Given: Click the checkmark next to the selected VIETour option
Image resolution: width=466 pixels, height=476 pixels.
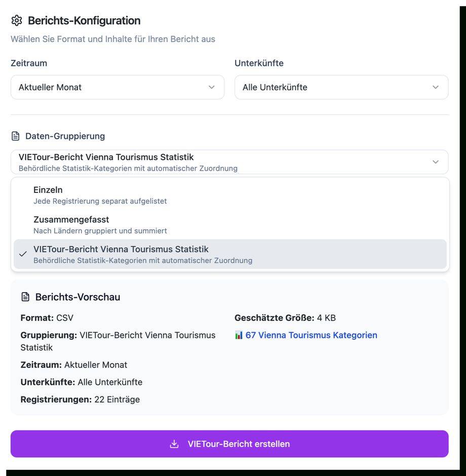Looking at the screenshot, I should tap(23, 254).
